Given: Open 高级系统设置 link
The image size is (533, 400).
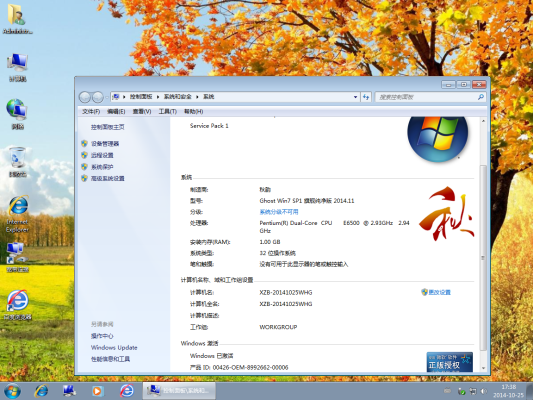Looking at the screenshot, I should [x=107, y=178].
